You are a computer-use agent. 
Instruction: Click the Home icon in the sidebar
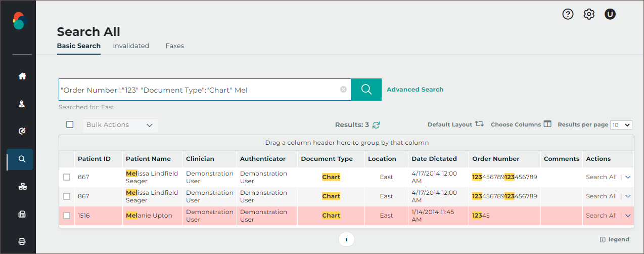pos(22,76)
